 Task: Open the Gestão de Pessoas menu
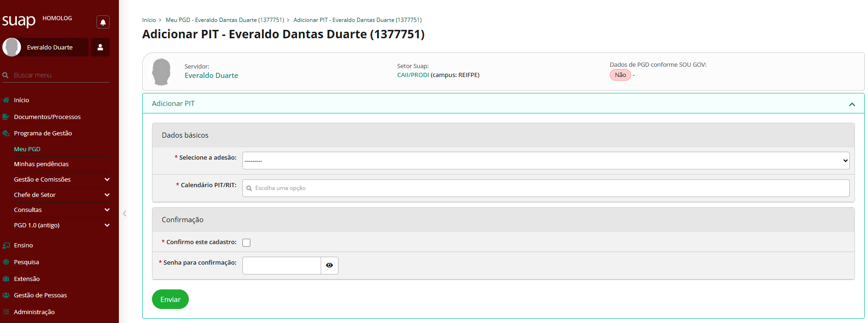[40, 295]
